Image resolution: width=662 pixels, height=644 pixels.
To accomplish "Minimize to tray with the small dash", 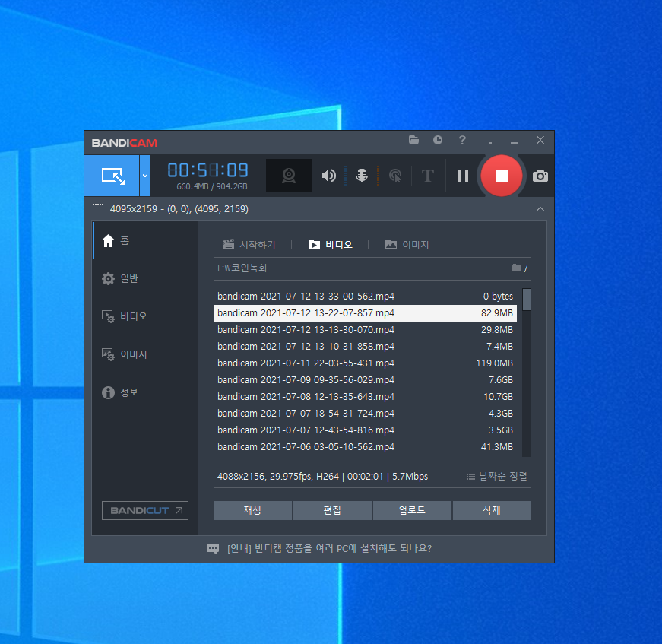I will point(490,142).
